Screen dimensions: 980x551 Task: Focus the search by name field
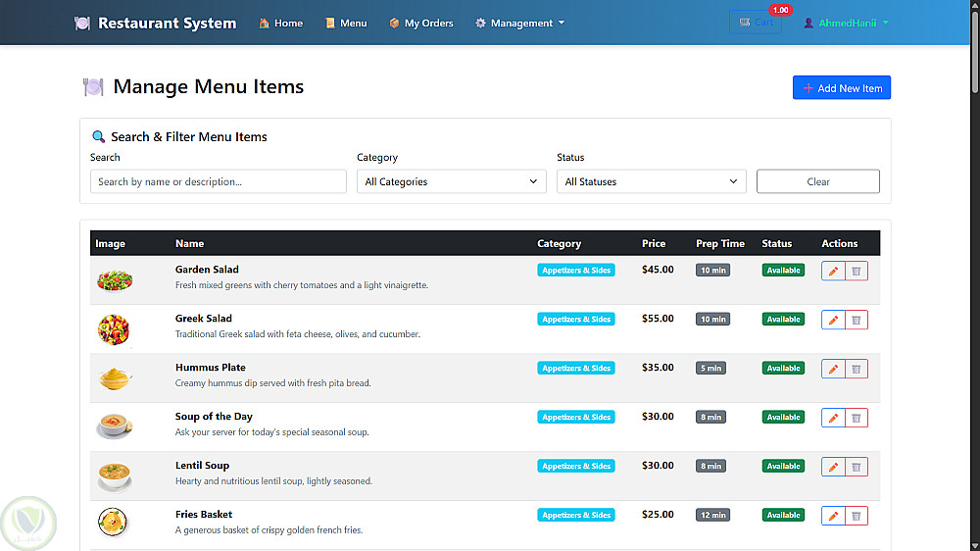pos(219,181)
